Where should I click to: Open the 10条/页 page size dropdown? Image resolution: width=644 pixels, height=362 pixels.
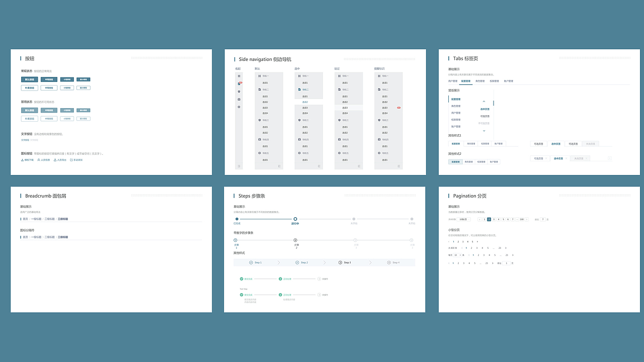point(464,219)
